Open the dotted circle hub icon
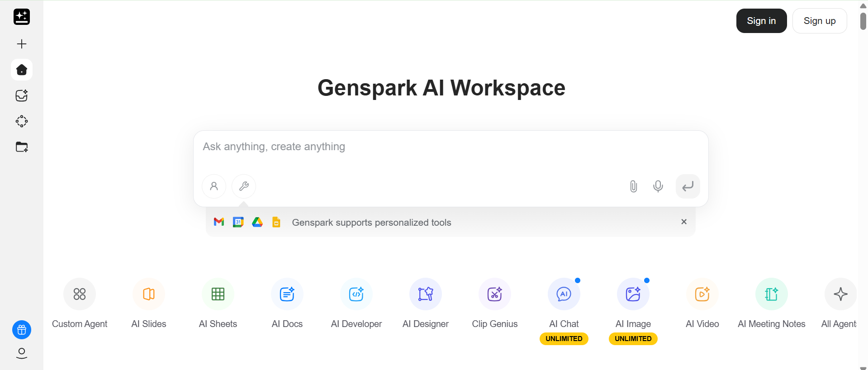 [22, 121]
